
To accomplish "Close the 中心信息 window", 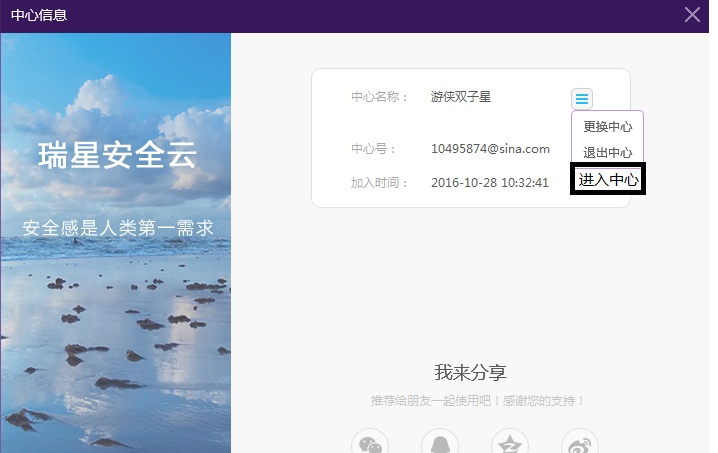I will pyautogui.click(x=692, y=15).
